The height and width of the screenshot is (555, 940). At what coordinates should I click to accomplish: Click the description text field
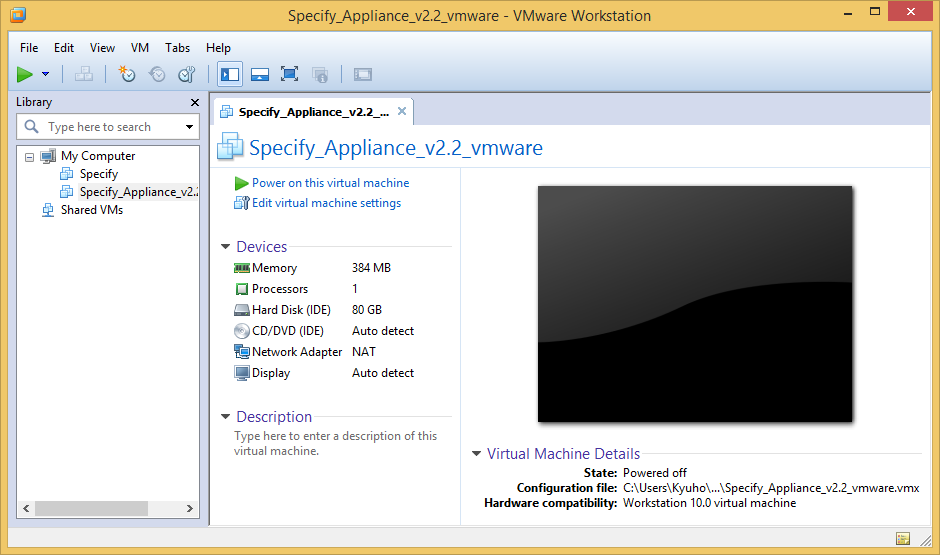[336, 444]
